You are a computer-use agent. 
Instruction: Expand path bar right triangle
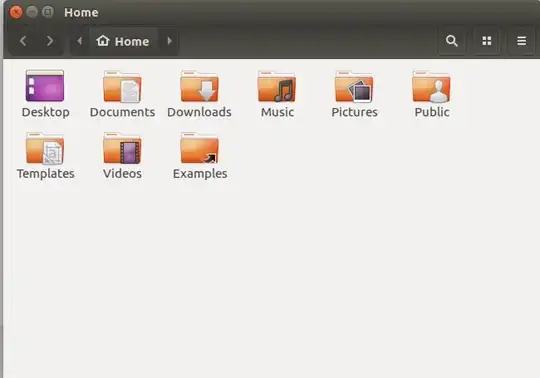[x=169, y=41]
